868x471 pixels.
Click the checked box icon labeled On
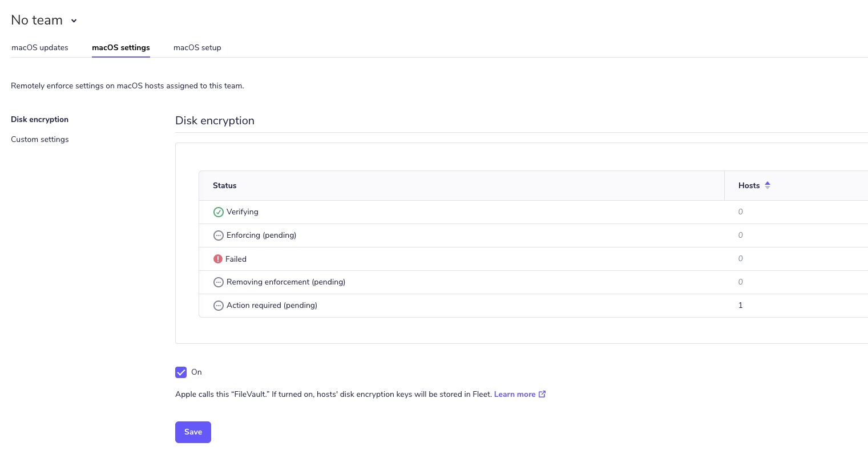pyautogui.click(x=181, y=372)
